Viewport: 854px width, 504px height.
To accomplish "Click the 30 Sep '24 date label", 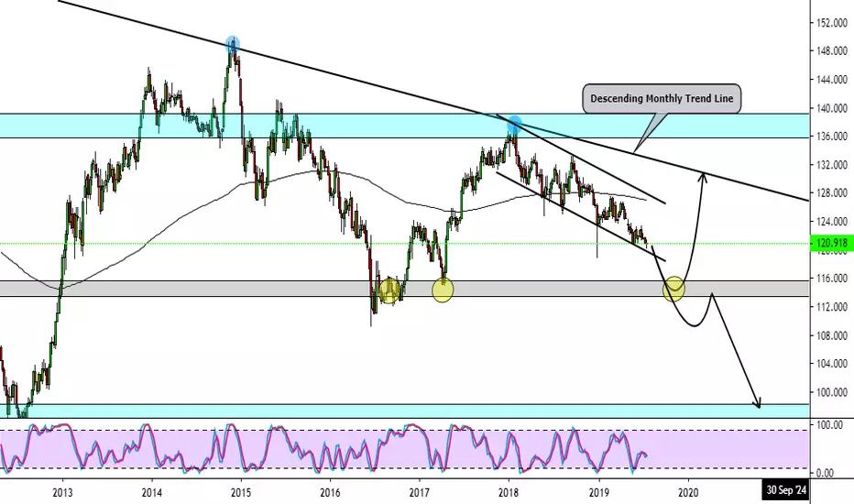I will tap(785, 490).
